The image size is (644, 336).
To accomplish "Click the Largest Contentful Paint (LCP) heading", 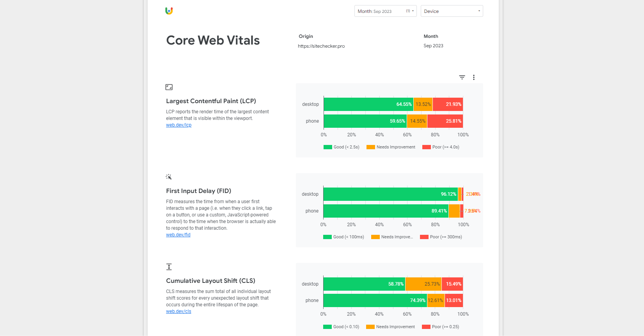I will tap(211, 101).
